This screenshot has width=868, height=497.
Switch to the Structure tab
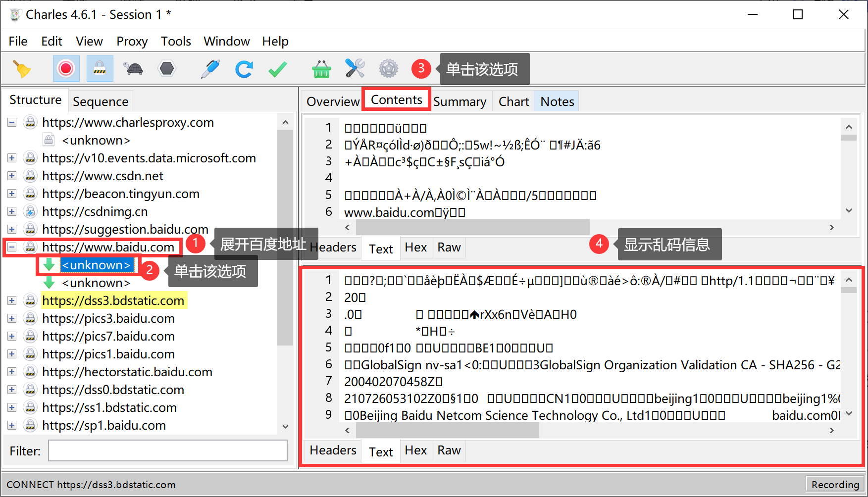tap(36, 100)
